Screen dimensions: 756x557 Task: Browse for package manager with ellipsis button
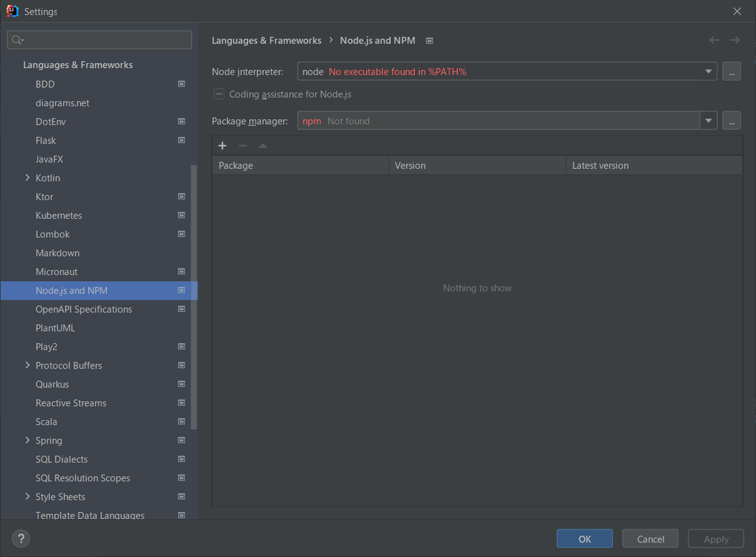731,121
